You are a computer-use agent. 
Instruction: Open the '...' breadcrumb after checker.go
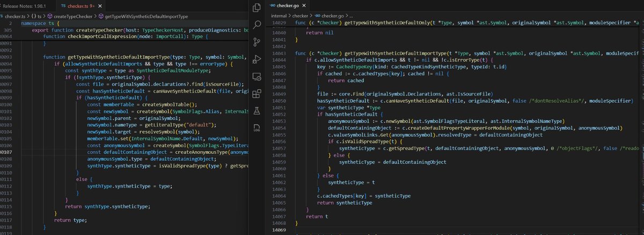[x=352, y=17]
